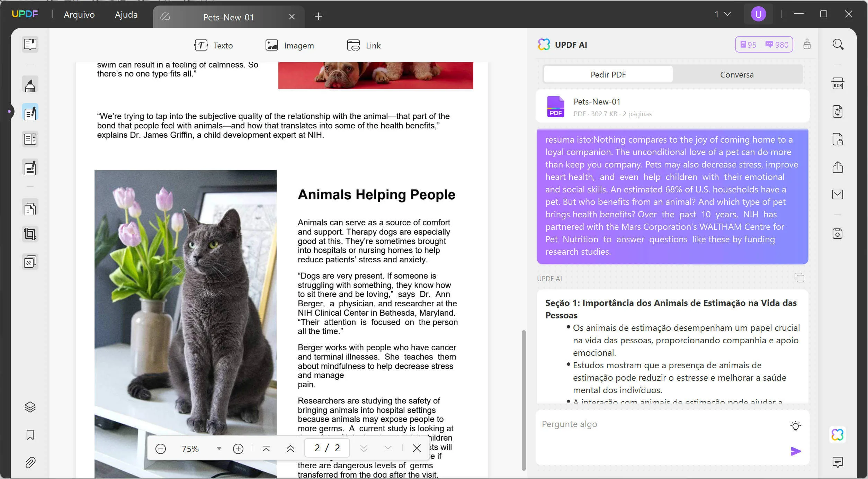This screenshot has height=479, width=868.
Task: Open the Layers panel icon
Action: [x=30, y=407]
